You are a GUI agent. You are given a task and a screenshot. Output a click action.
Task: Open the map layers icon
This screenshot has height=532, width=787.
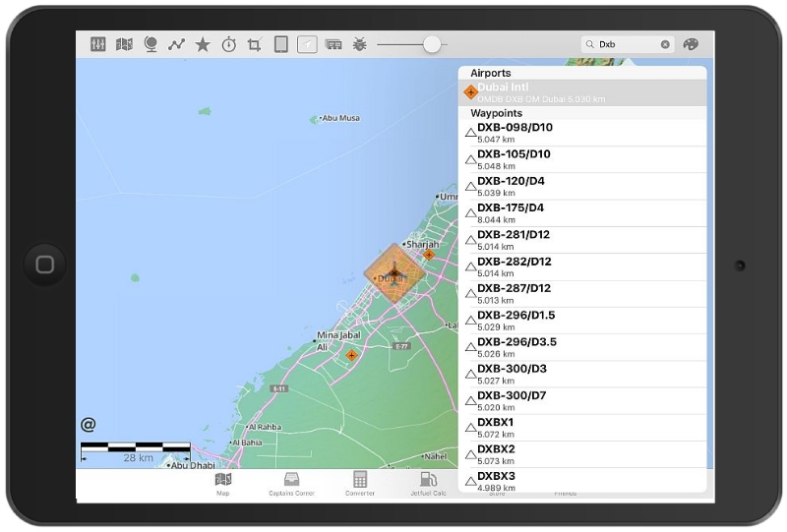pyautogui.click(x=124, y=44)
